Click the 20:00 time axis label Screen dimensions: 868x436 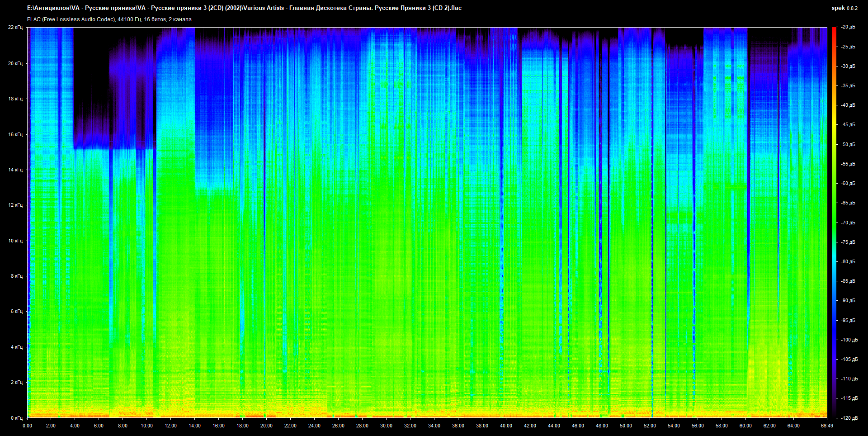(266, 426)
